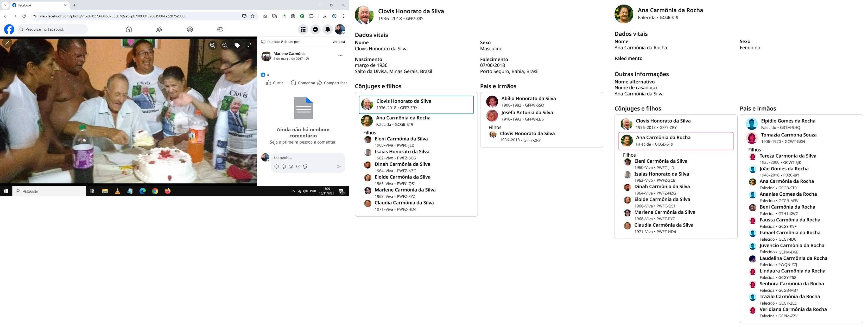Viewport: 868px width, 327px height.
Task: Click the Ver post link
Action: 339,42
